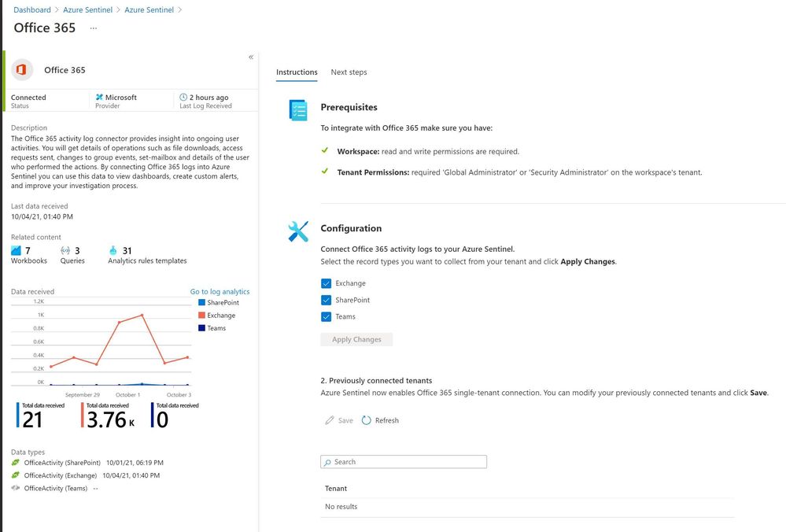This screenshot has height=532, width=786.
Task: Switch to the Instructions tab
Action: [x=297, y=72]
